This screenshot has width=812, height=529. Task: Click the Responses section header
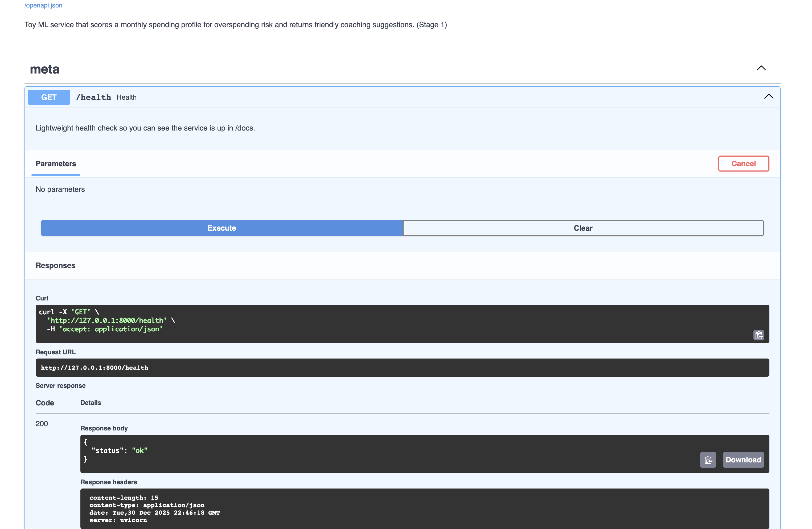(x=55, y=266)
